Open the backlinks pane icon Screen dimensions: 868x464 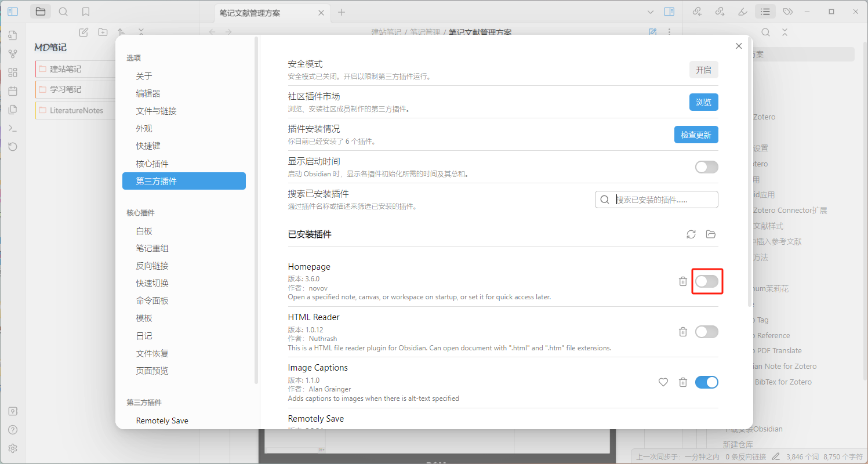(697, 12)
